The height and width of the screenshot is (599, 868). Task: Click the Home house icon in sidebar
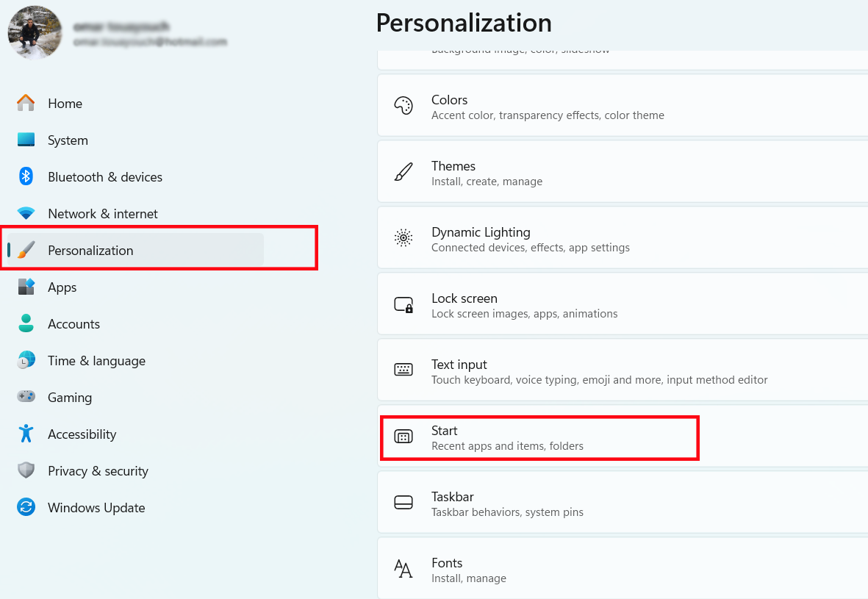[26, 104]
